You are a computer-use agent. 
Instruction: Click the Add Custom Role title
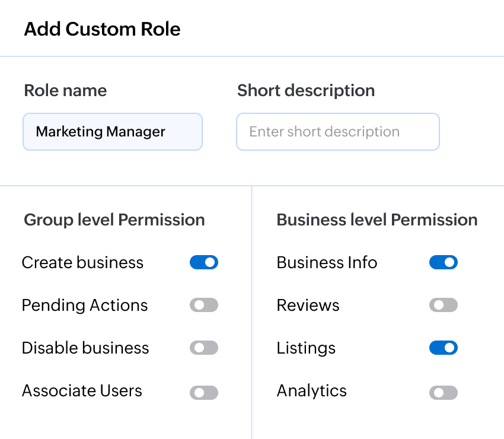tap(102, 29)
